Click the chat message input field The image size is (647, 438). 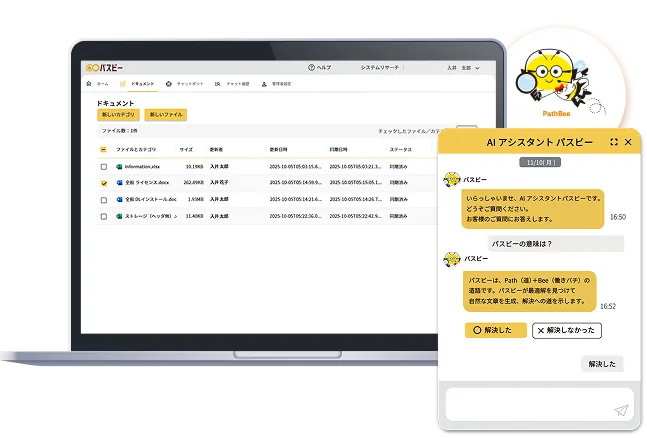click(539, 404)
